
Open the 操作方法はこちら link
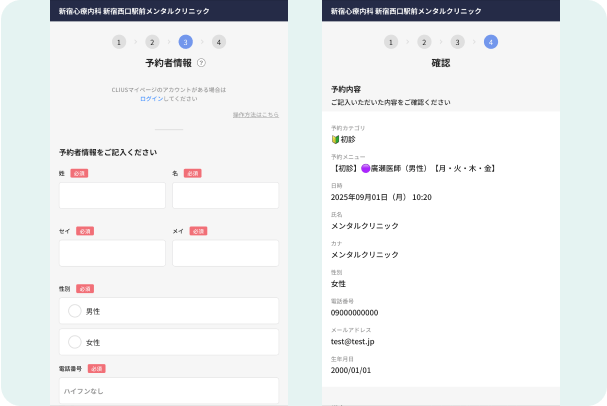click(x=255, y=115)
